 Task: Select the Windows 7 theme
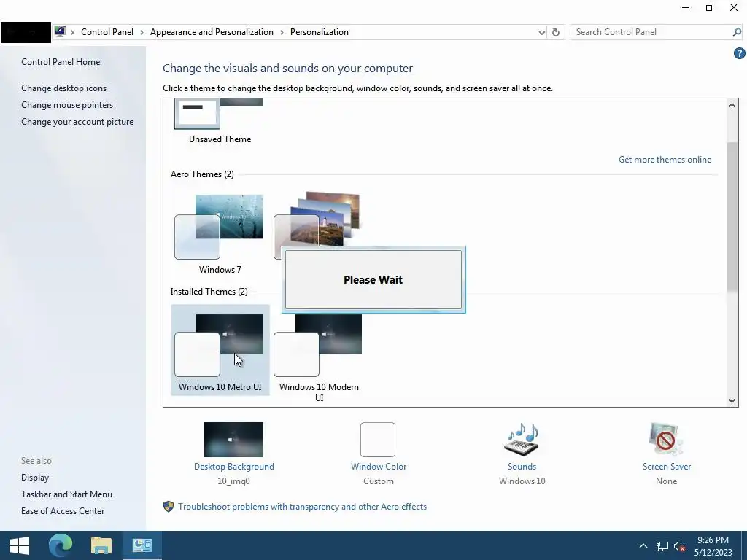pyautogui.click(x=220, y=233)
